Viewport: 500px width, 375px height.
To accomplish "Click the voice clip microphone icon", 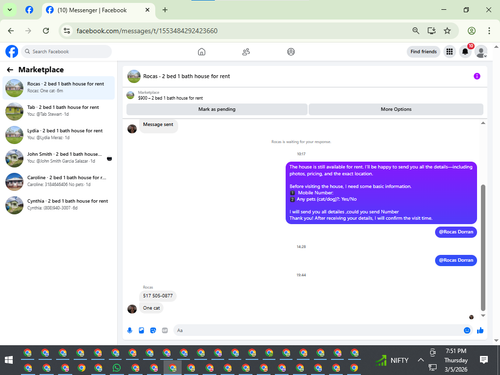I will pyautogui.click(x=130, y=330).
